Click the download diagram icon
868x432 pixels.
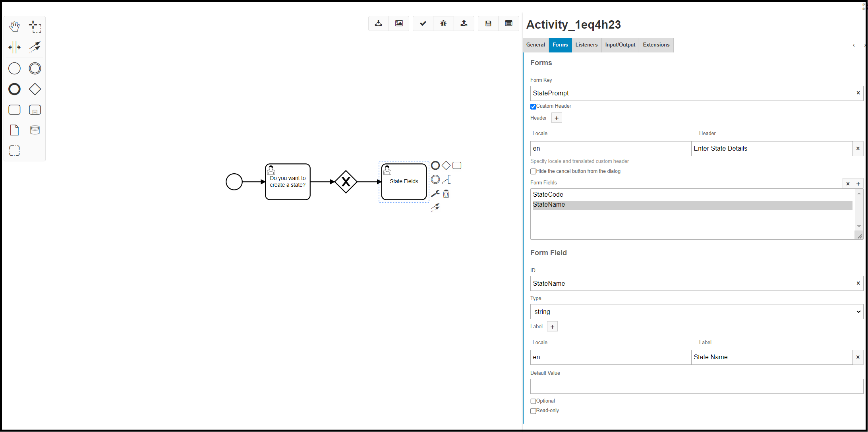point(378,23)
